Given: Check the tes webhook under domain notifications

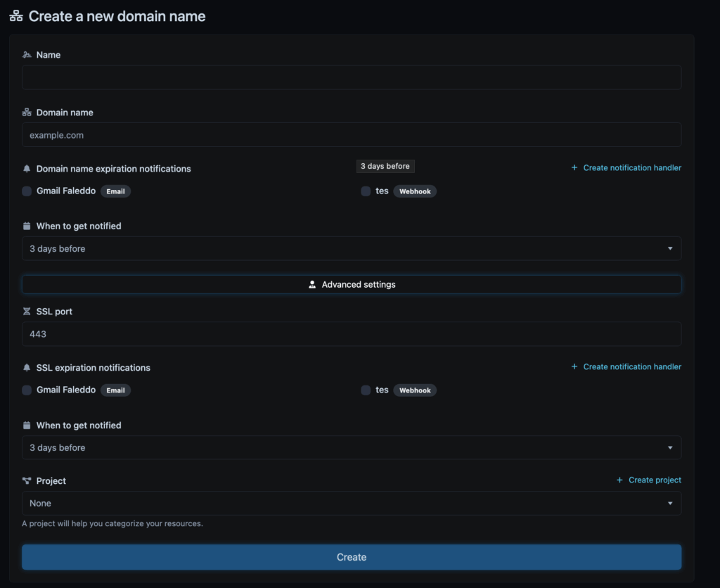Looking at the screenshot, I should pyautogui.click(x=366, y=191).
